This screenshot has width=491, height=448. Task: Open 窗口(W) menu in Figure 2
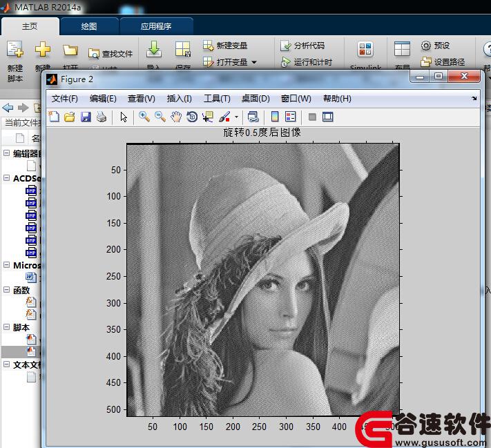coord(296,99)
